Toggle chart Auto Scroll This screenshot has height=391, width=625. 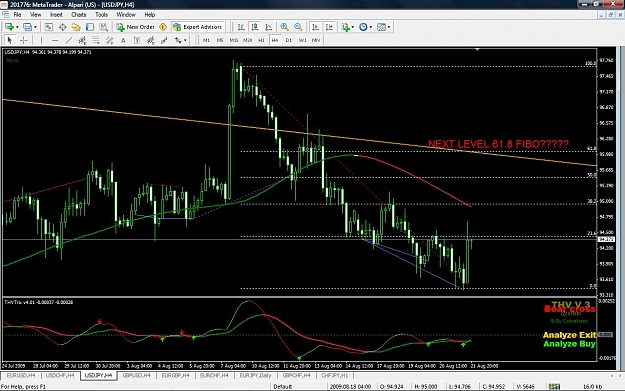315,27
